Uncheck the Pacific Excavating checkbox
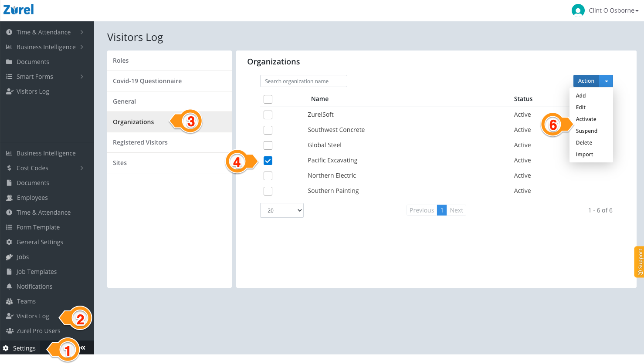The image size is (644, 364). click(x=268, y=160)
